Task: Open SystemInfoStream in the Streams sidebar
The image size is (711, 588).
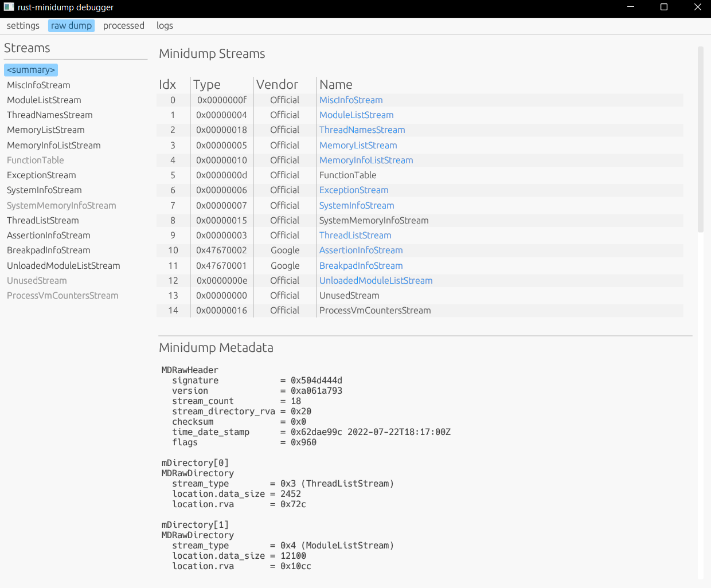Action: [44, 190]
